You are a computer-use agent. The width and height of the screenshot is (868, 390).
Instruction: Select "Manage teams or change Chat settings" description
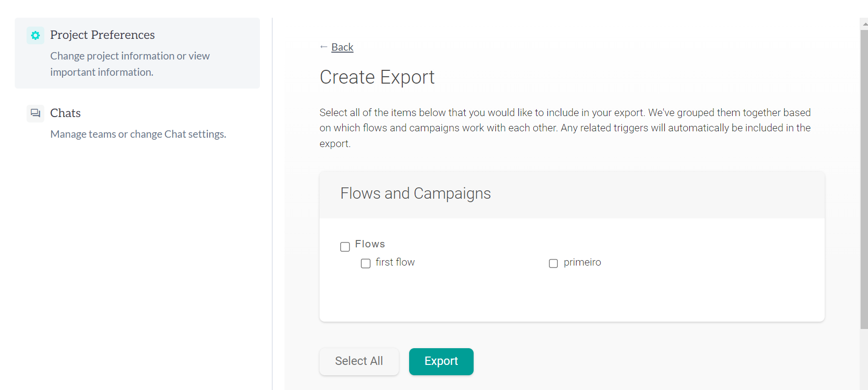pos(138,134)
